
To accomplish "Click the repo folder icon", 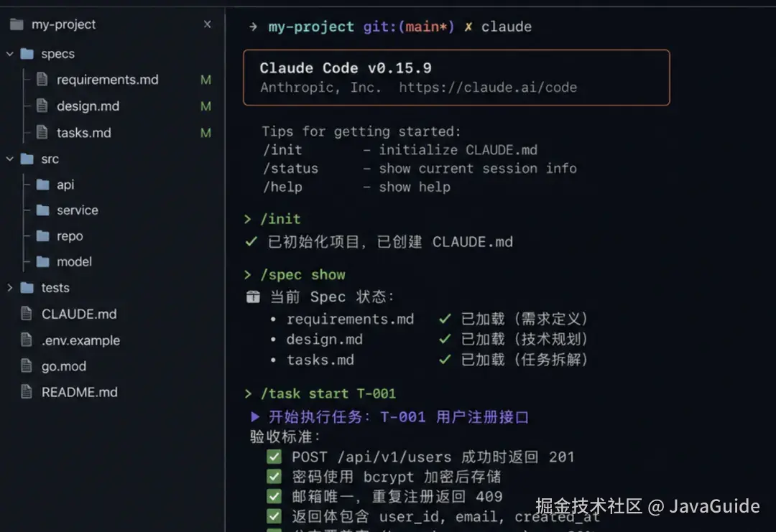I will [x=43, y=235].
